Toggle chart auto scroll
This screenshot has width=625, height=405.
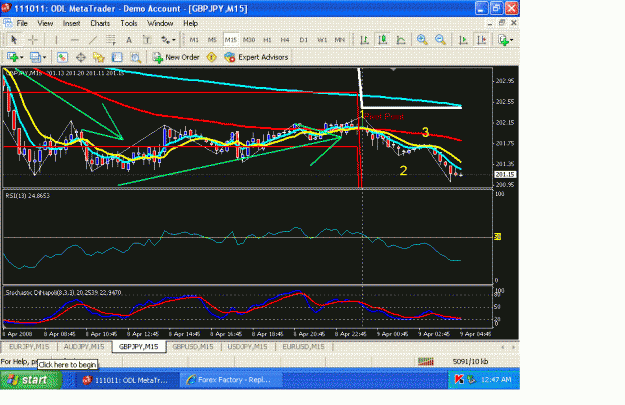(463, 39)
